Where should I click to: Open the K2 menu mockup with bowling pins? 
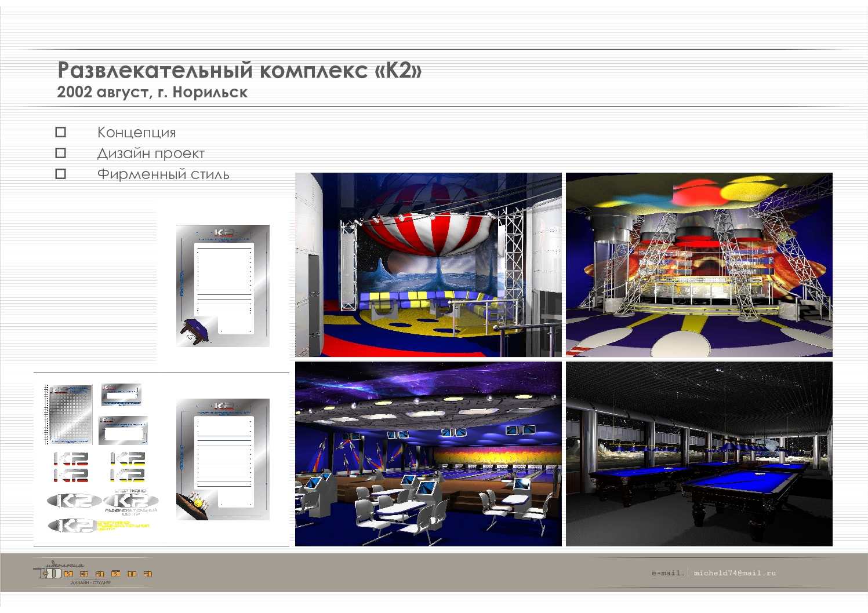[223, 459]
